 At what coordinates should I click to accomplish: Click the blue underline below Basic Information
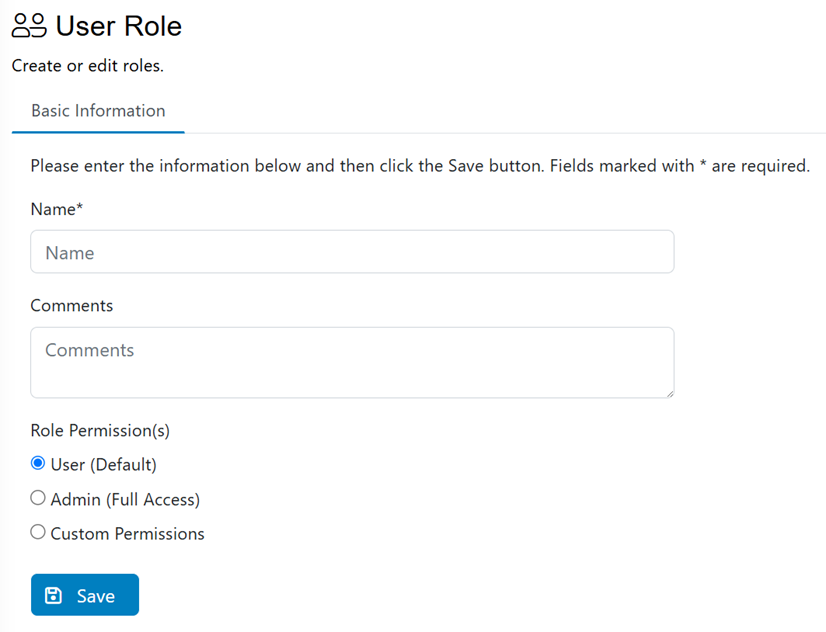click(x=98, y=132)
